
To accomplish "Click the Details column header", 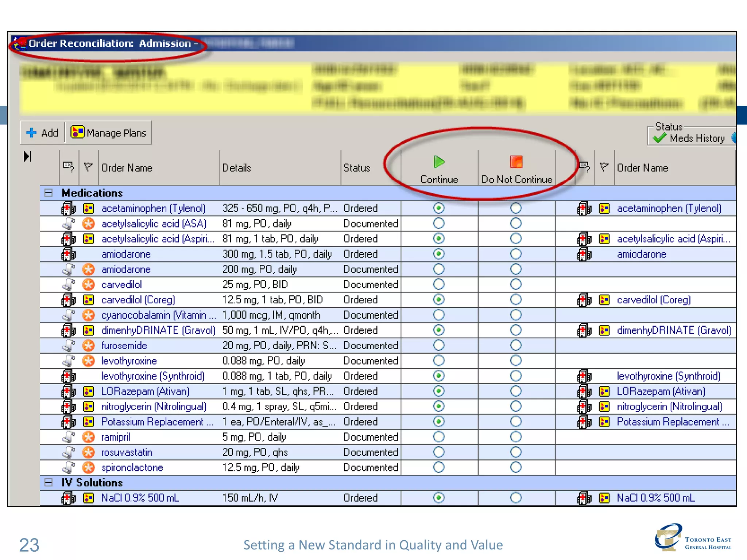I will pyautogui.click(x=237, y=168).
